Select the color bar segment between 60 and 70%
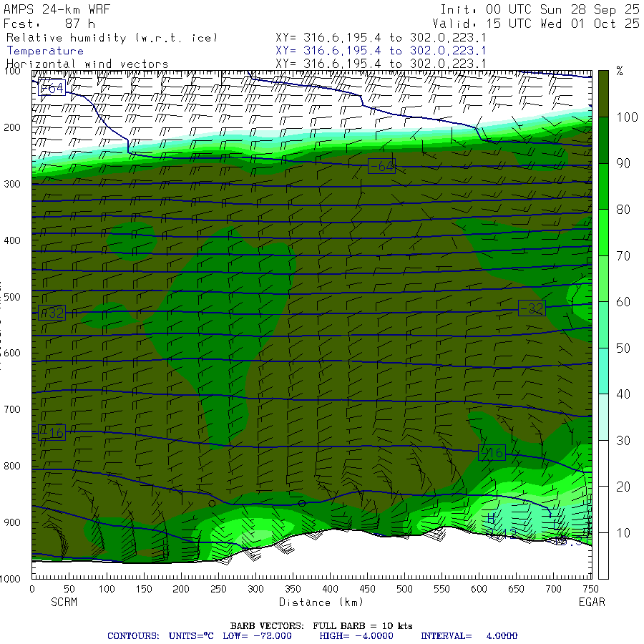This screenshot has width=644, height=644. click(x=603, y=279)
